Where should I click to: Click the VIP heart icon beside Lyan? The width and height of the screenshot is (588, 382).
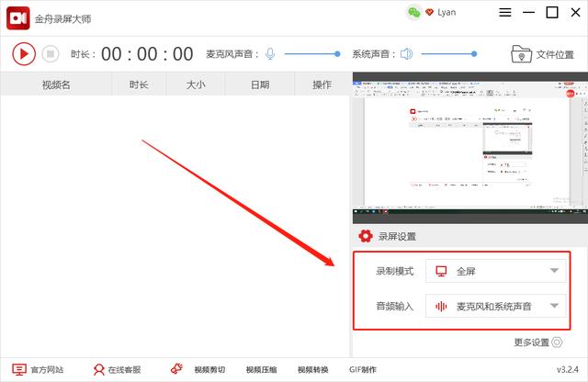429,12
